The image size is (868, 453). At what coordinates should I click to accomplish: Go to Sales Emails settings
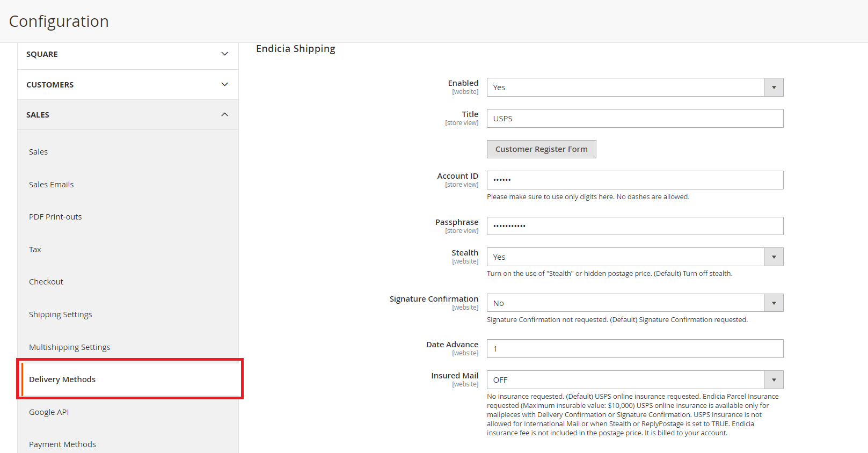point(52,185)
